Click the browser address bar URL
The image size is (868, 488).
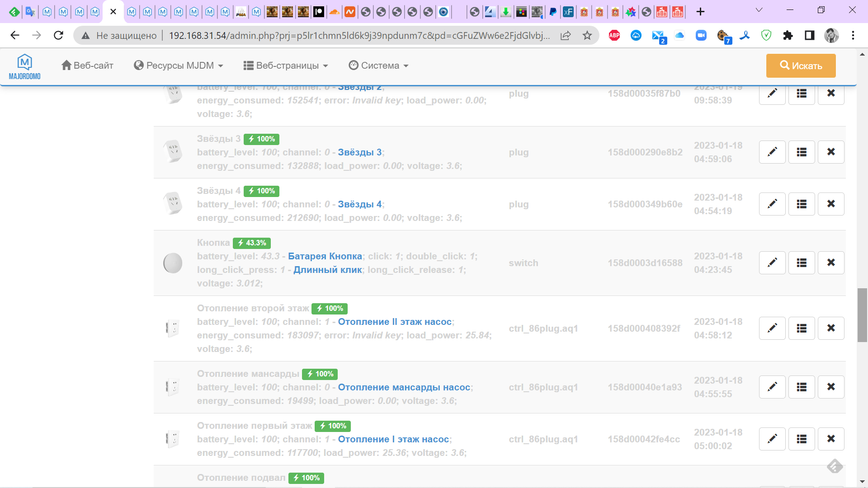point(359,35)
